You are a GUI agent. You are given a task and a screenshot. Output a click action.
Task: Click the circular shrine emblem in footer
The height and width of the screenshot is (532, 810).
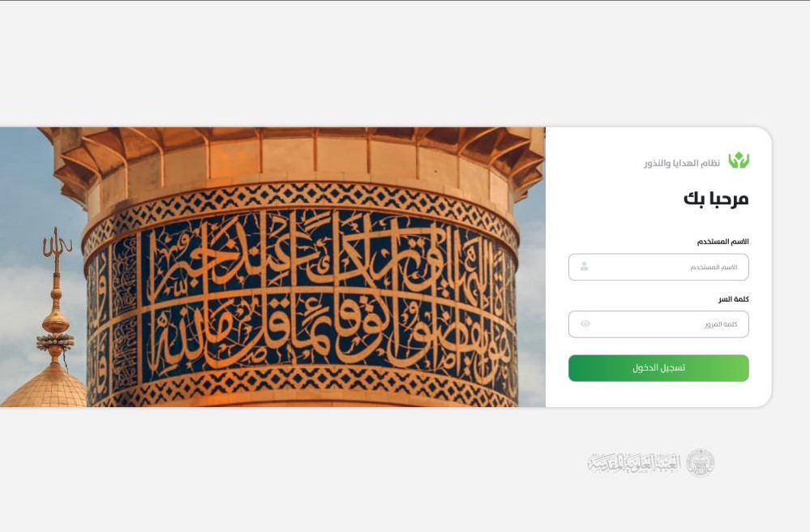click(700, 463)
